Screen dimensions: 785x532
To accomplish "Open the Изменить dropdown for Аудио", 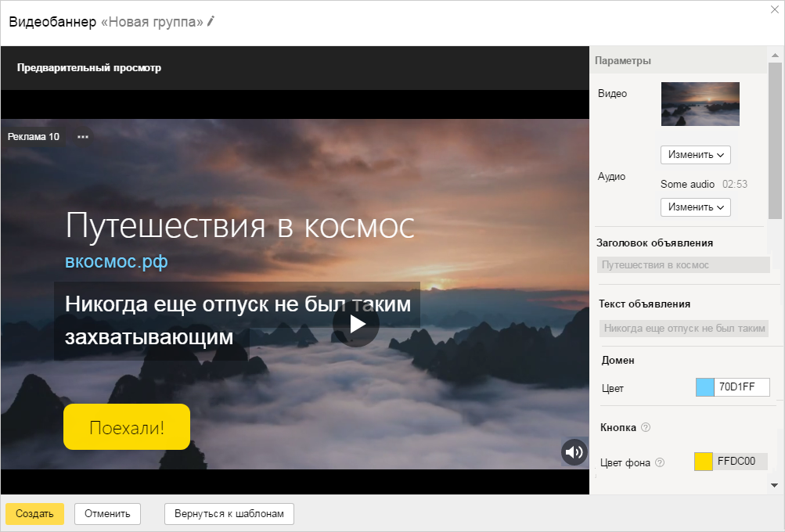I will (695, 207).
